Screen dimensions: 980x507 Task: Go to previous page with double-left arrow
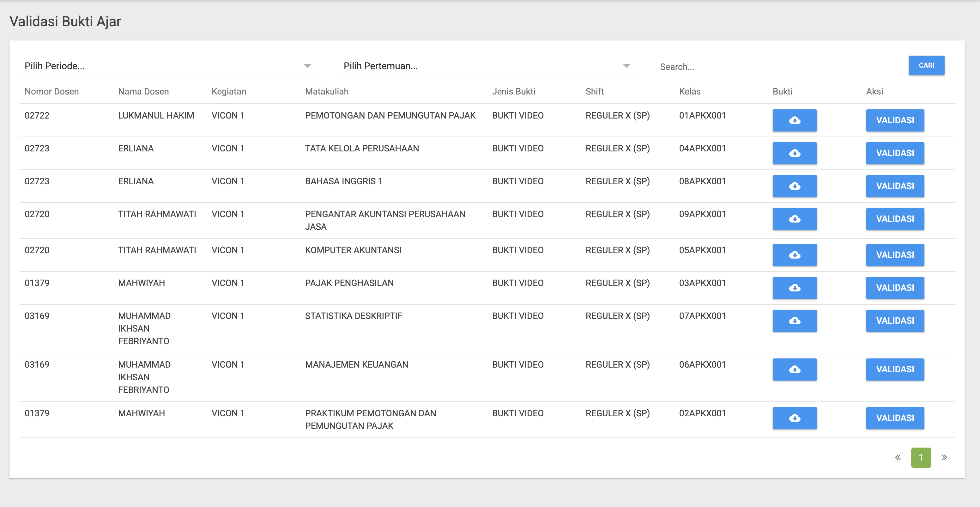898,457
